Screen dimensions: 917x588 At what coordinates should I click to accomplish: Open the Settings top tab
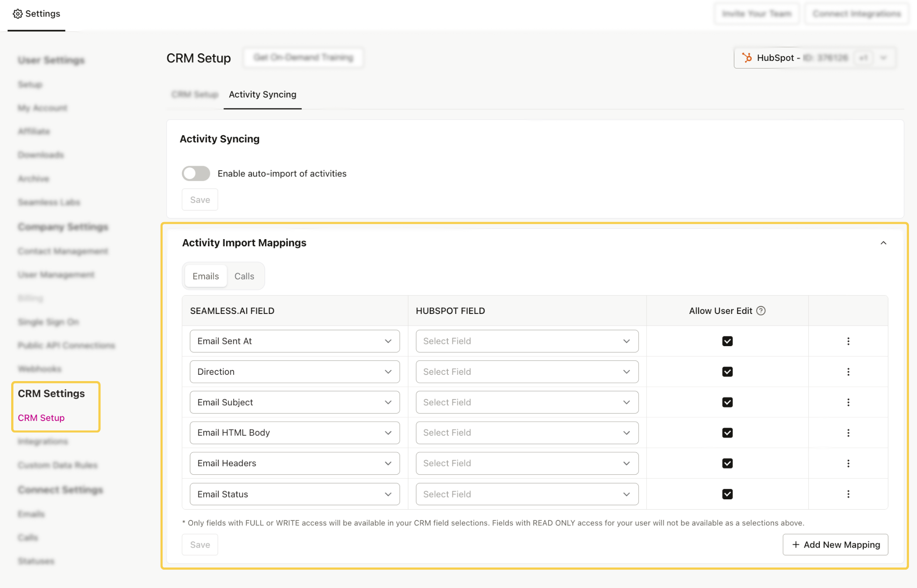[x=36, y=14]
